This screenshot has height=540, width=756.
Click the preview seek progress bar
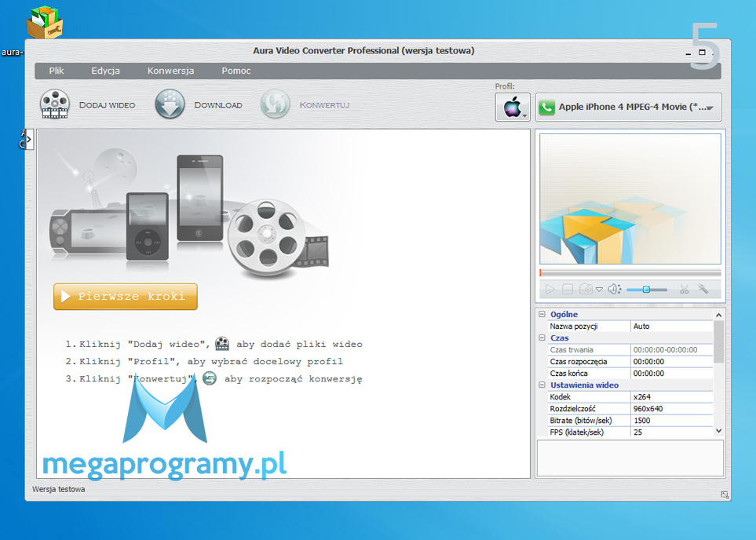pyautogui.click(x=630, y=273)
